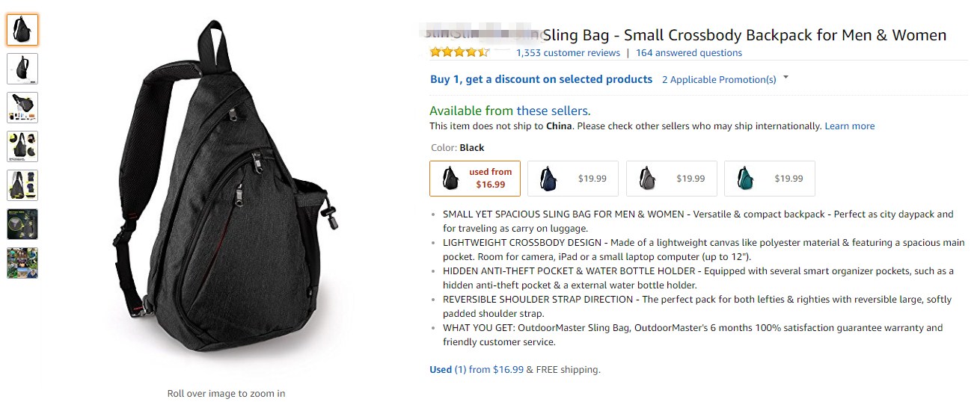
Task: Open 'Buy 1, get a discount' promotion link
Action: coord(541,79)
